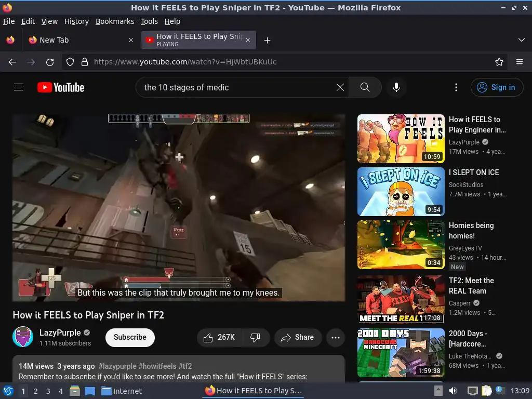
Task: Open the LazyPurple channel name link
Action: click(60, 332)
